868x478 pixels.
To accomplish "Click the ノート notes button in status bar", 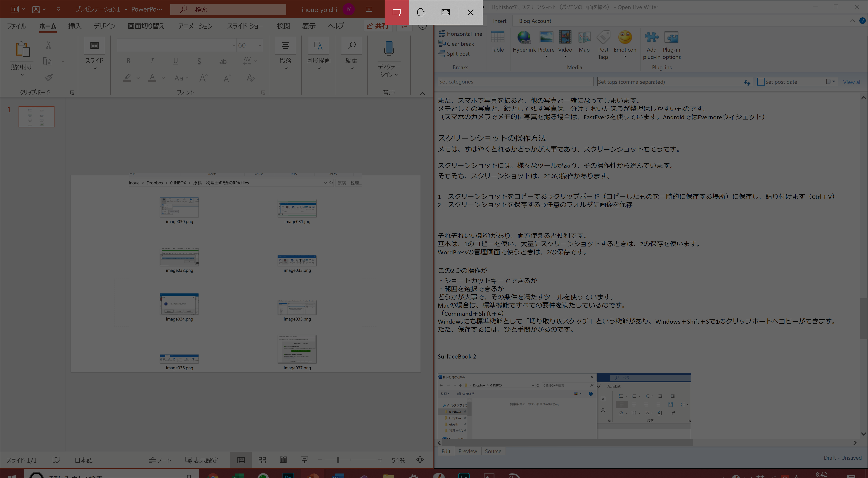I will click(x=160, y=460).
